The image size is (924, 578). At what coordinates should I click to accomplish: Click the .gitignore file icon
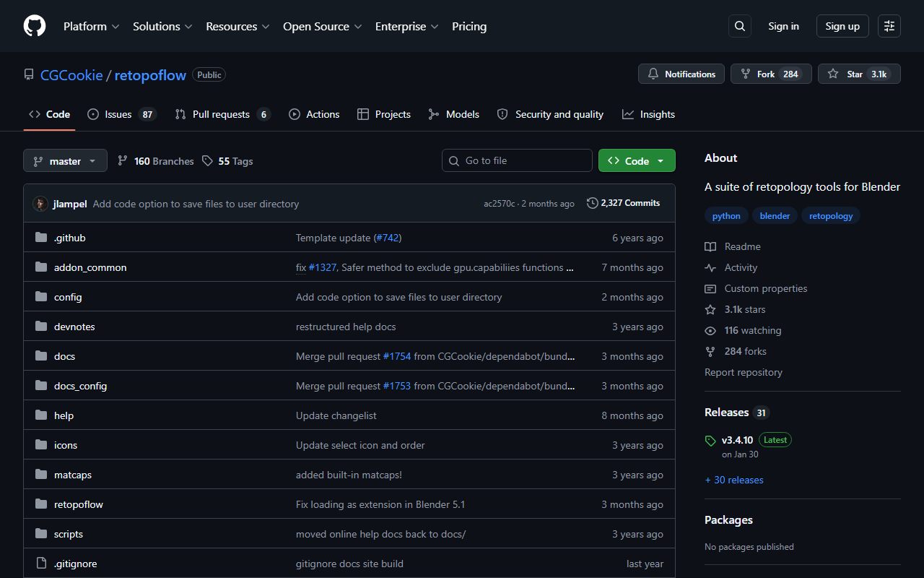pyautogui.click(x=41, y=564)
